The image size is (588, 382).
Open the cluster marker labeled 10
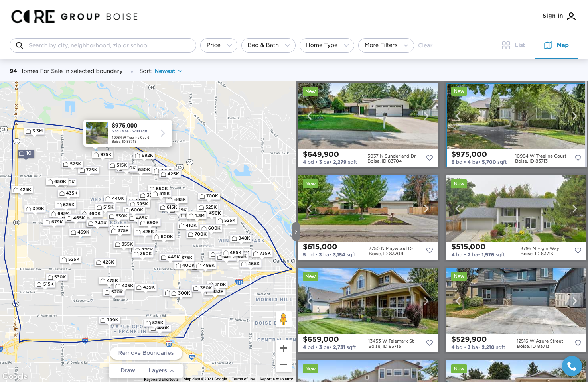pyautogui.click(x=26, y=153)
